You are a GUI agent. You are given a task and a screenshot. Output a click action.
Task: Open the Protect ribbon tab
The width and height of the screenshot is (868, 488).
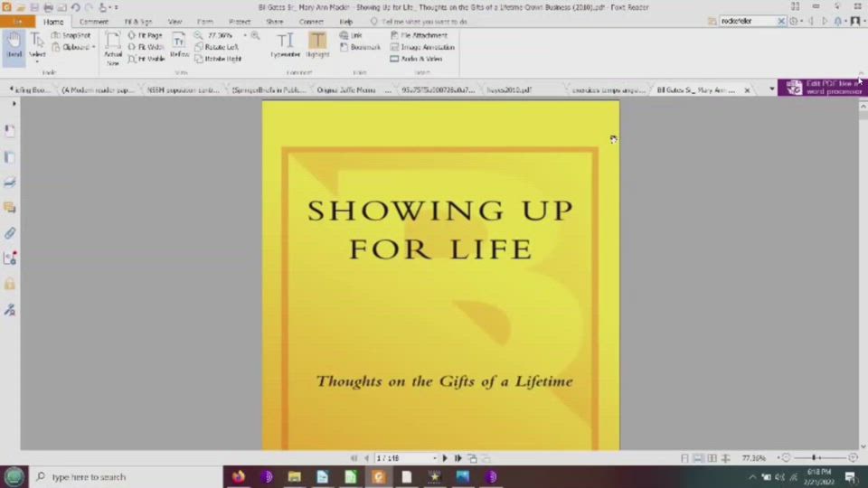(240, 22)
